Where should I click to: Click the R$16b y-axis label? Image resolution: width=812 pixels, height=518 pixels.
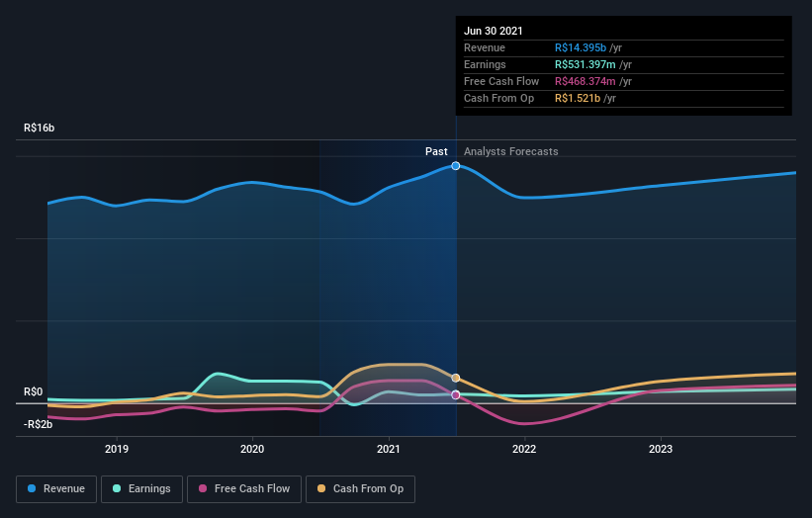point(39,128)
